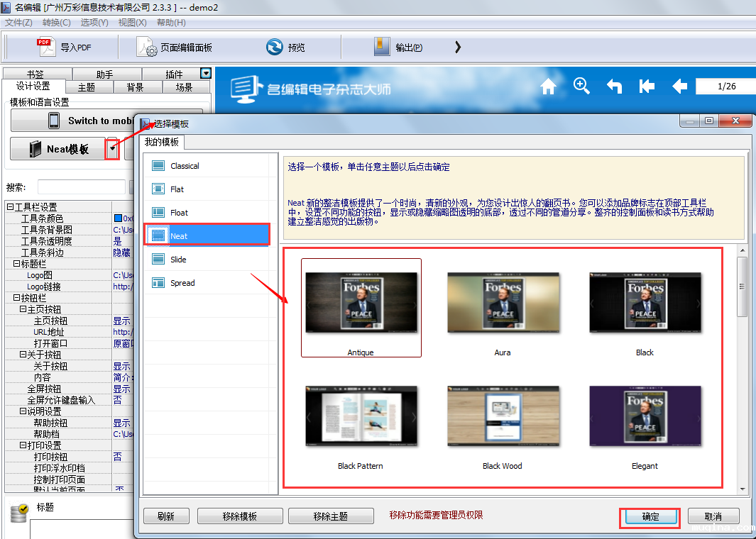Click the output publish icon
756x539 pixels.
pyautogui.click(x=383, y=48)
